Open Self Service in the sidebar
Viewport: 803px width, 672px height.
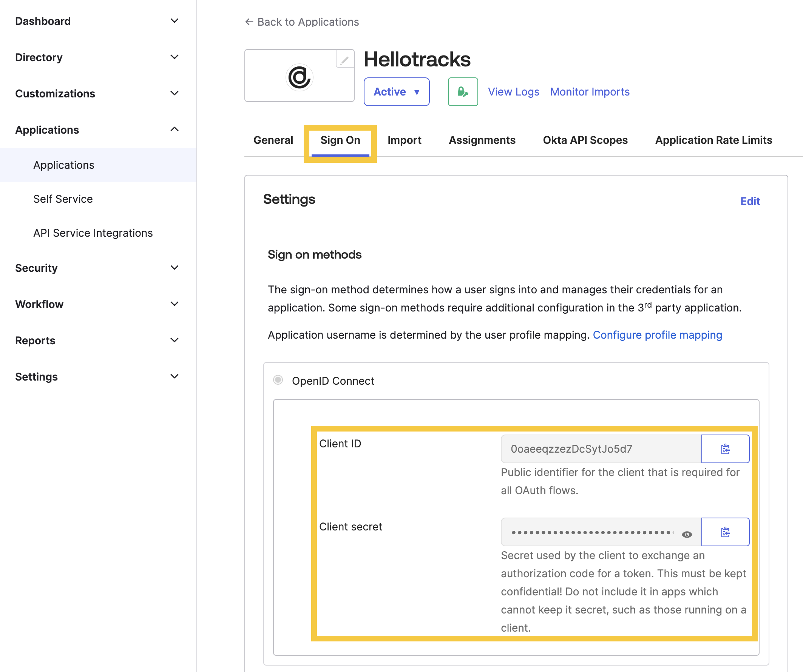click(63, 199)
